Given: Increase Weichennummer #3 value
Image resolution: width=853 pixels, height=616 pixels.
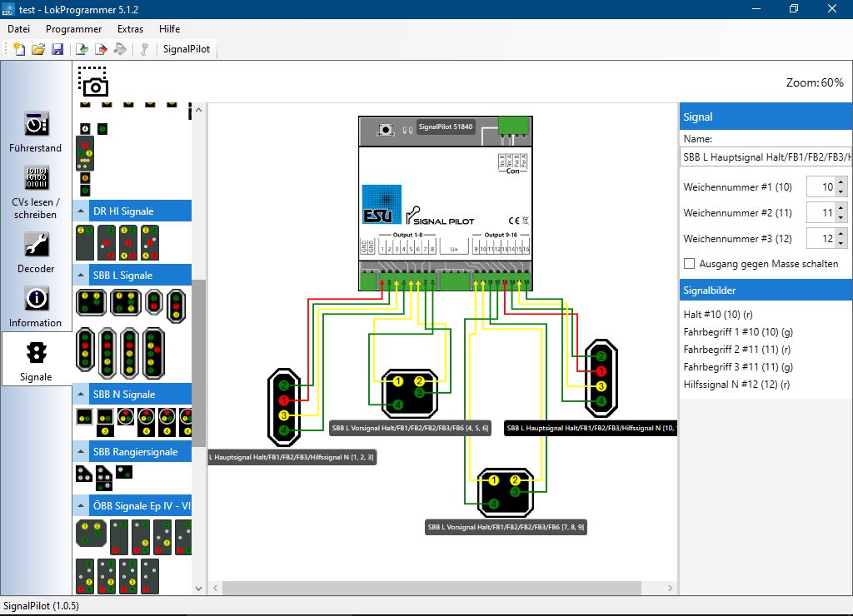Looking at the screenshot, I should pos(841,234).
